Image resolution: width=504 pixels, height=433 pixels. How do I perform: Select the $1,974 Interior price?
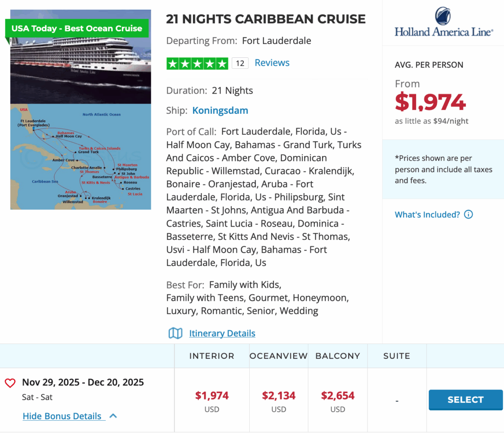click(x=212, y=395)
